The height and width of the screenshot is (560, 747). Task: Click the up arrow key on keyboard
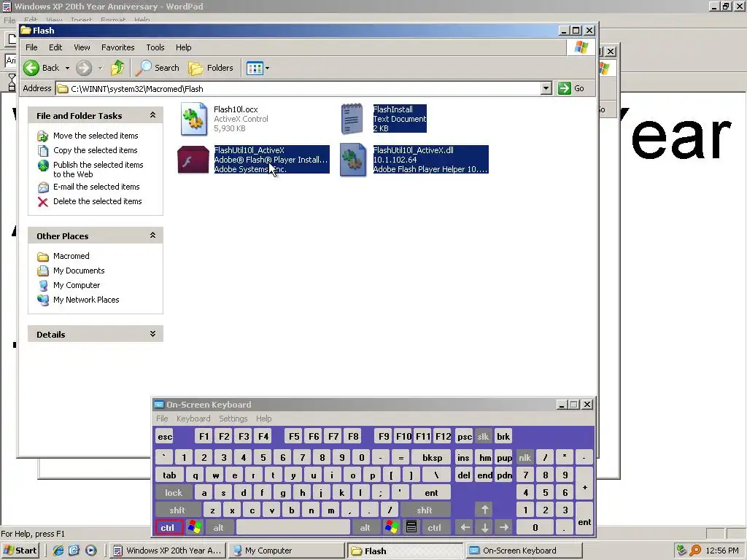(x=484, y=510)
